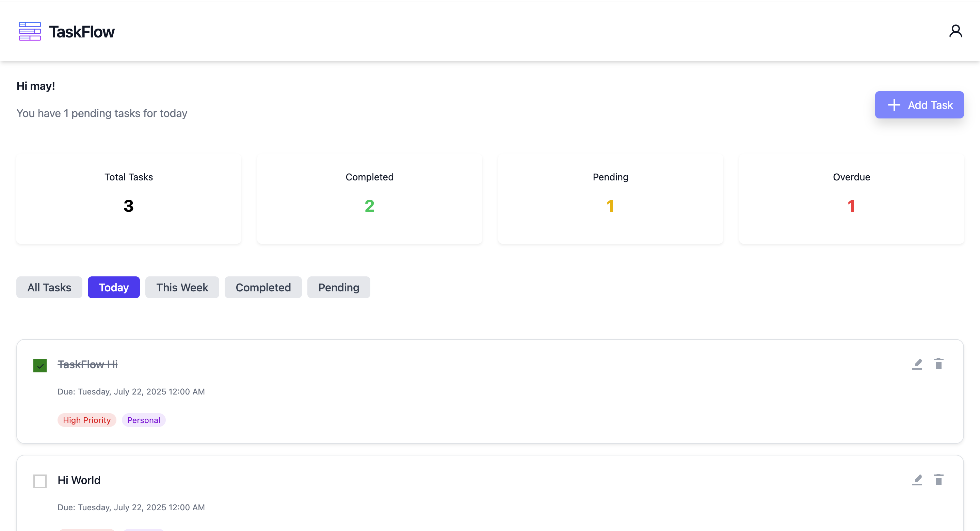Viewport: 980px width, 531px height.
Task: Filter by Pending tasks
Action: coord(339,287)
